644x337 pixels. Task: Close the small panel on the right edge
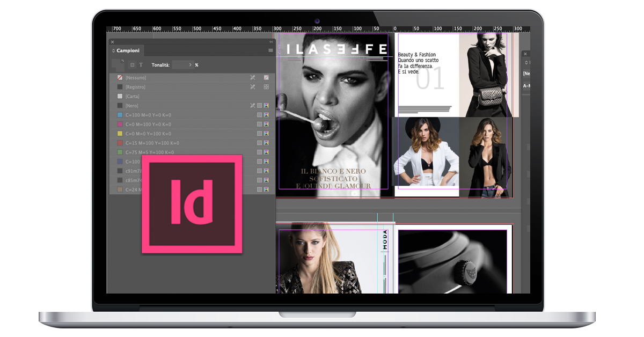[525, 54]
